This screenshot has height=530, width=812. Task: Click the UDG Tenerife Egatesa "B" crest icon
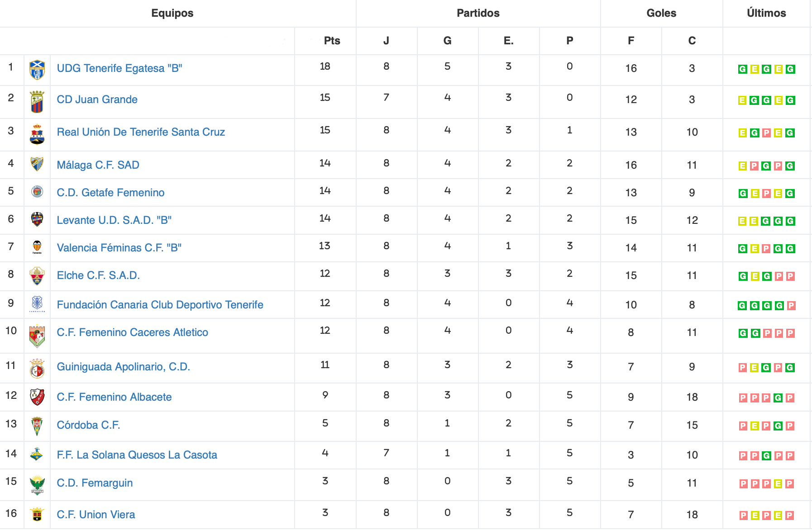pos(37,70)
